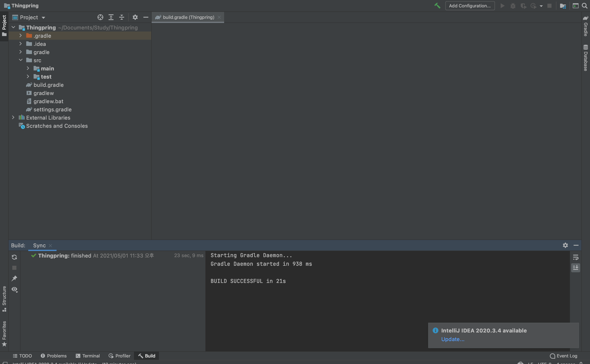The image size is (590, 364).
Task: Click the Update link in notification
Action: click(453, 339)
